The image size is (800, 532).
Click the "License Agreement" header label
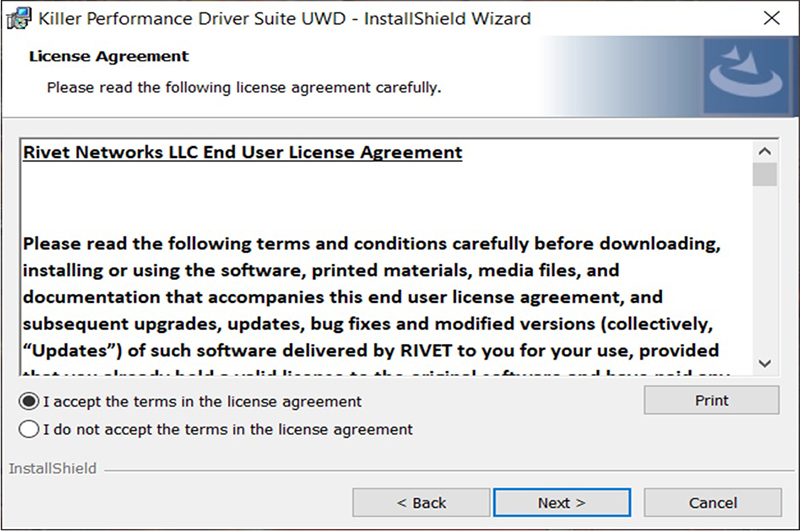point(109,56)
